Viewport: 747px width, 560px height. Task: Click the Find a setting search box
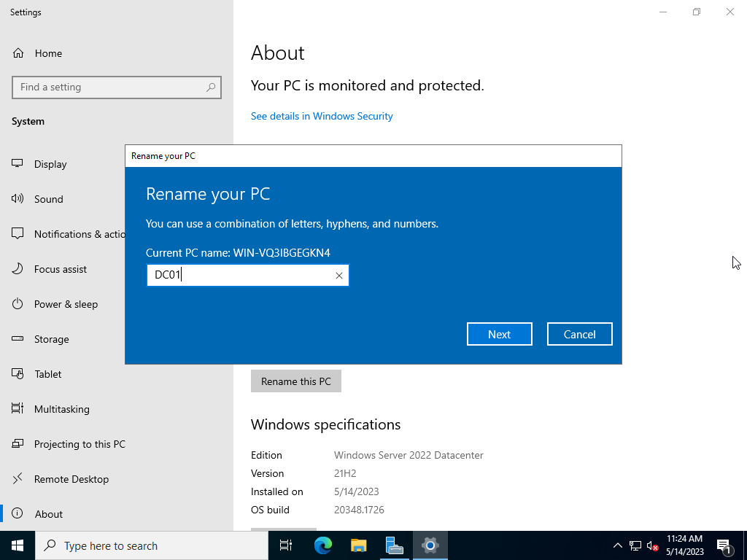point(109,87)
